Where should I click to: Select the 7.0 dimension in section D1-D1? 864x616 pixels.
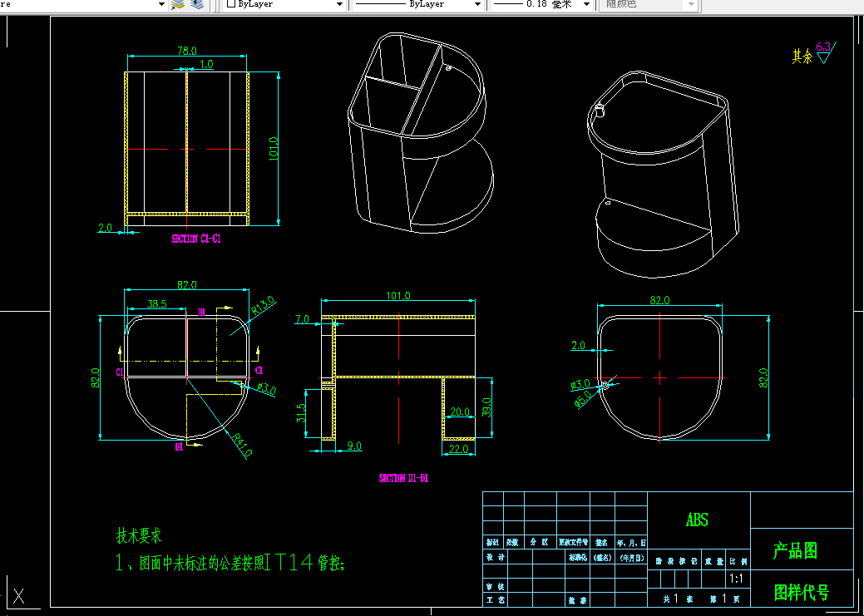click(302, 318)
